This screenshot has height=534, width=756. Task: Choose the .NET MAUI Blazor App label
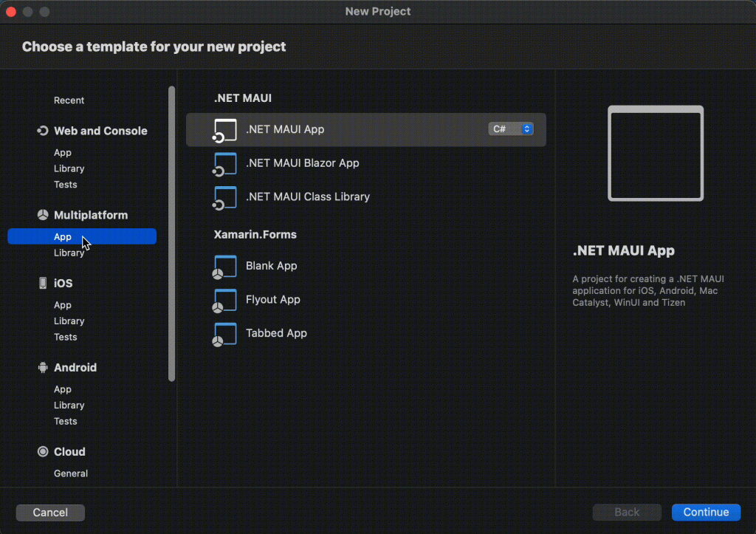pos(302,163)
